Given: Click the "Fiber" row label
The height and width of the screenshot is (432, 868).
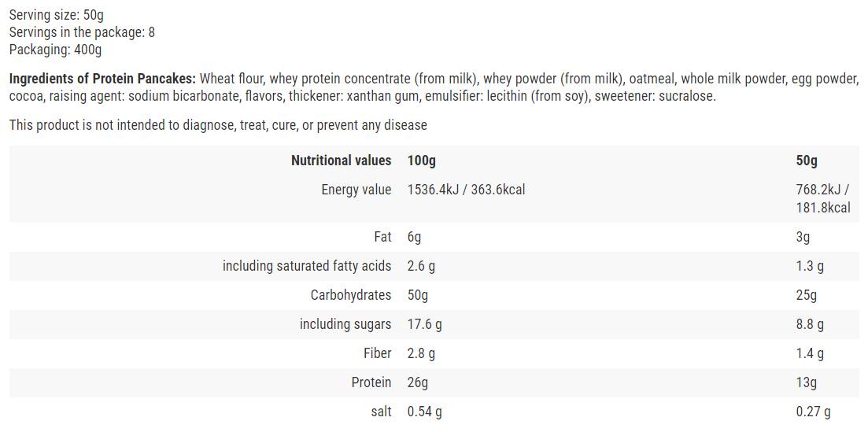Looking at the screenshot, I should (x=377, y=353).
